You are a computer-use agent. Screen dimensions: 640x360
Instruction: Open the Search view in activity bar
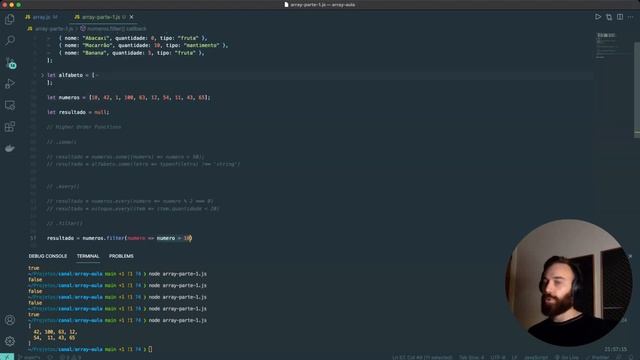[x=10, y=40]
